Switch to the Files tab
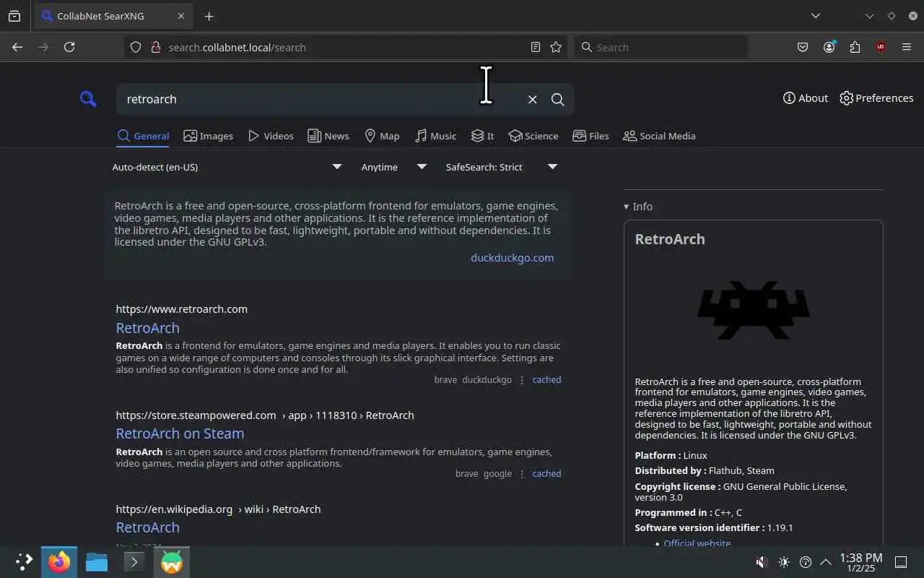 pos(590,136)
